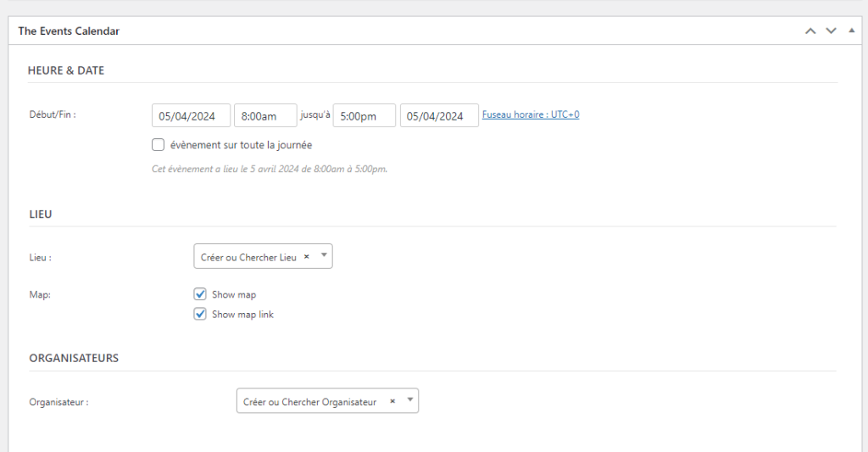Open the Fuseau horaire : UTC+0 link

(x=531, y=115)
